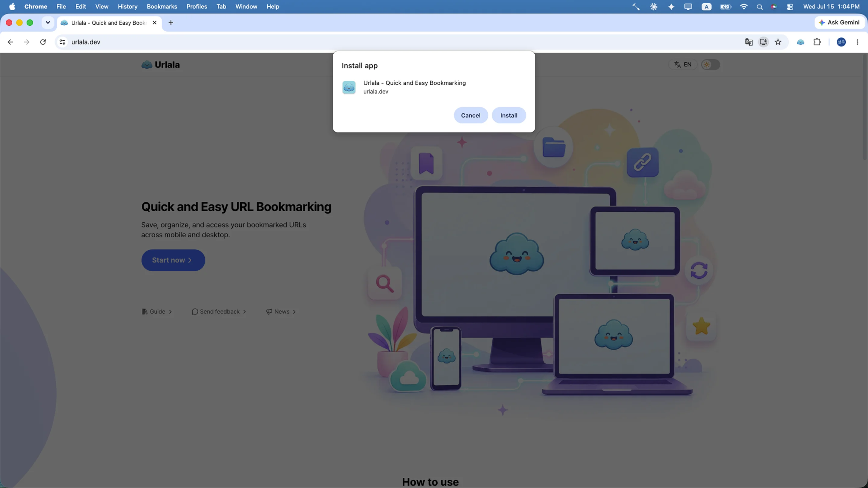Open Bookmarks menu

pos(162,6)
